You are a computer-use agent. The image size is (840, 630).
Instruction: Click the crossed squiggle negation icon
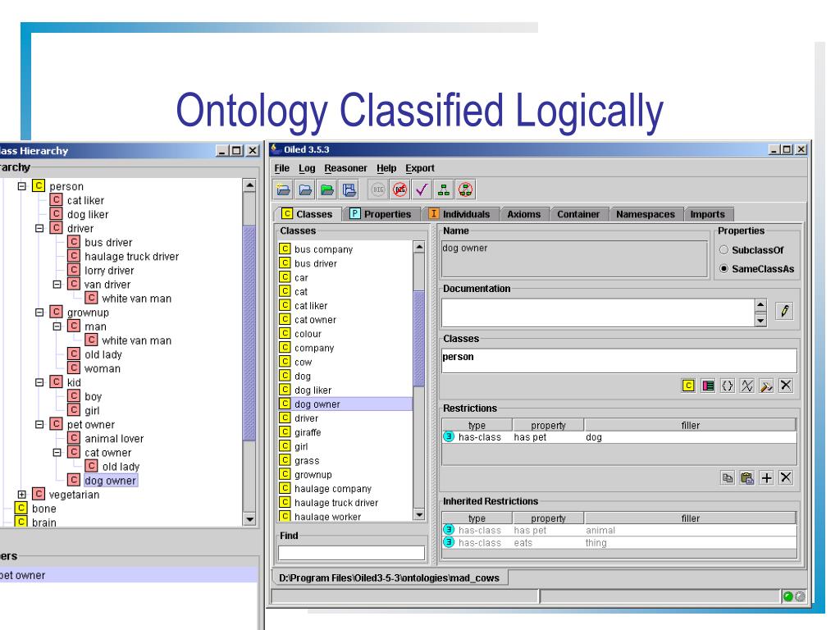point(746,386)
